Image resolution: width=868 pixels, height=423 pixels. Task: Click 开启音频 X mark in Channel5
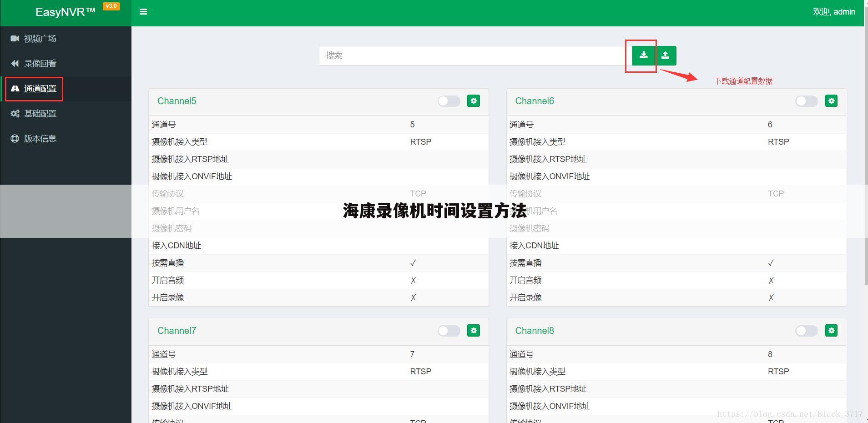[413, 280]
